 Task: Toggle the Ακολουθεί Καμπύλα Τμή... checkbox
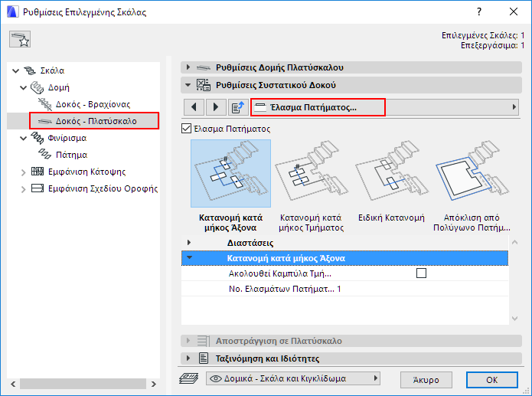click(x=421, y=273)
